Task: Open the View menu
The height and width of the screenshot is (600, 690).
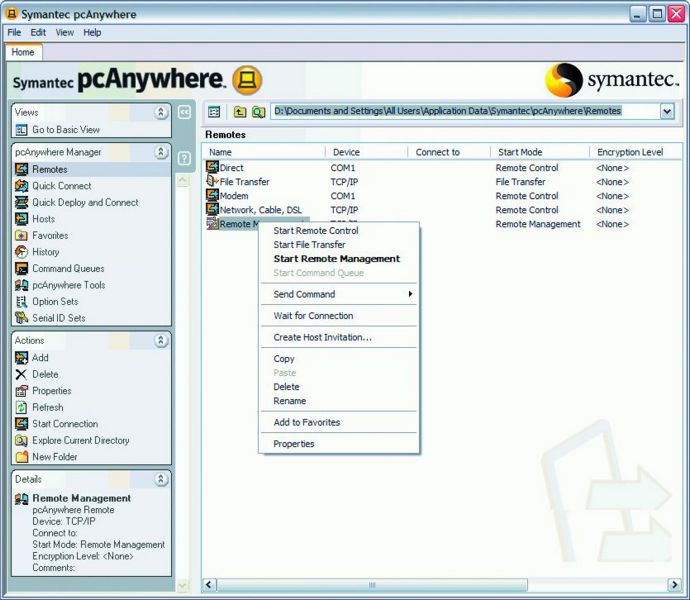Action: [x=65, y=33]
